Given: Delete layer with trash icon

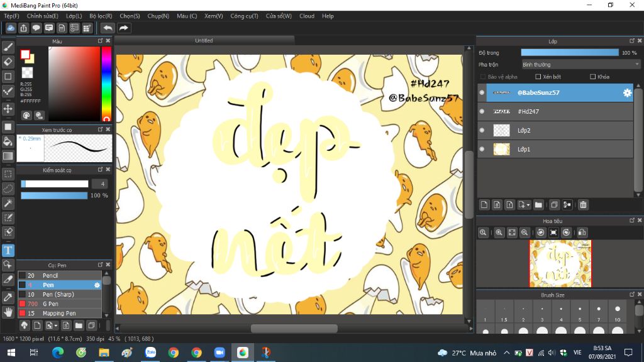Looking at the screenshot, I should coord(583,205).
